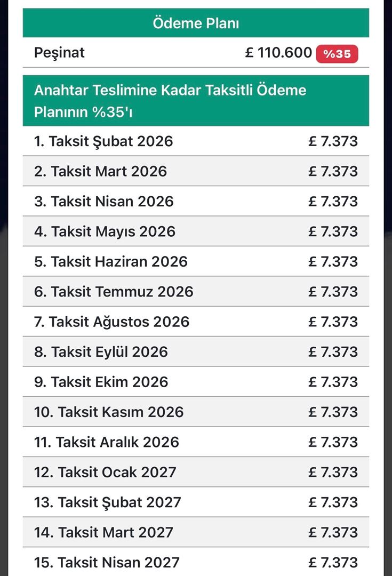Viewport: 392px width, 576px height.
Task: Select the 13. Taksit Şubat 2027 label
Action: (x=108, y=502)
